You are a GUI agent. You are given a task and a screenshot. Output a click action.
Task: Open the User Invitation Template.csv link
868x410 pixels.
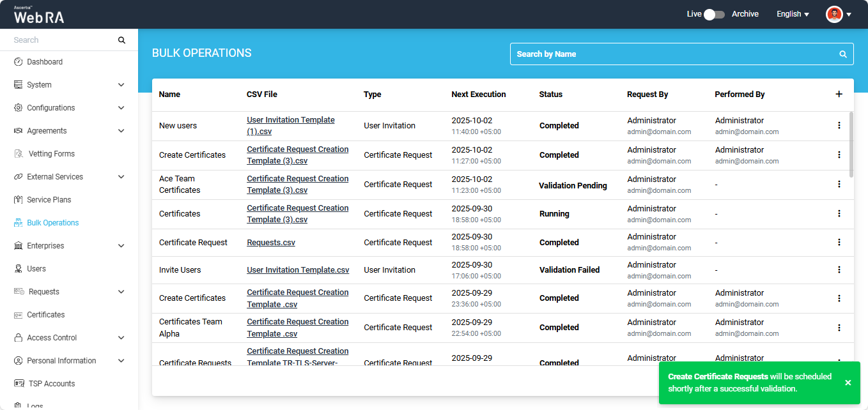pyautogui.click(x=298, y=270)
